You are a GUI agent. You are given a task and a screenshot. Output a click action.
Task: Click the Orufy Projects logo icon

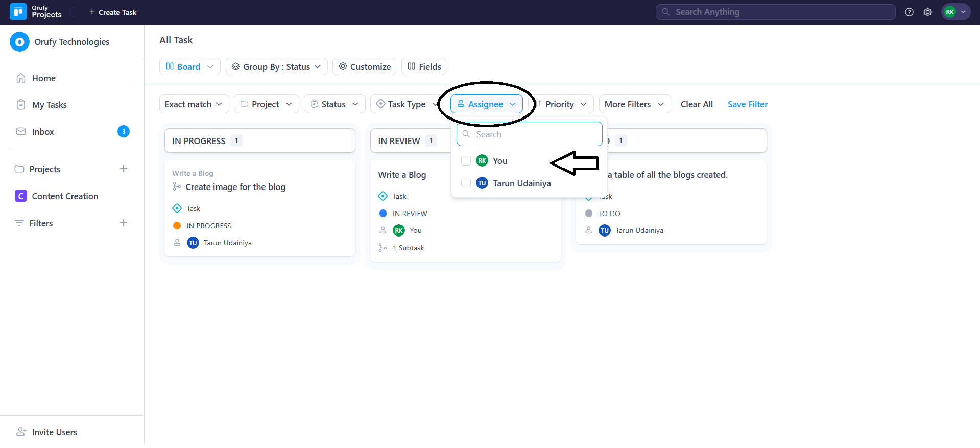pos(18,12)
